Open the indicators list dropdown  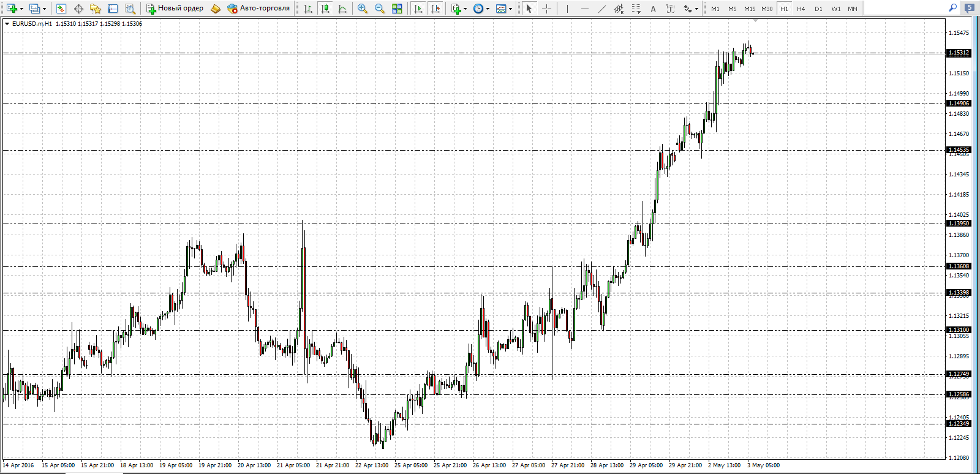tap(465, 9)
